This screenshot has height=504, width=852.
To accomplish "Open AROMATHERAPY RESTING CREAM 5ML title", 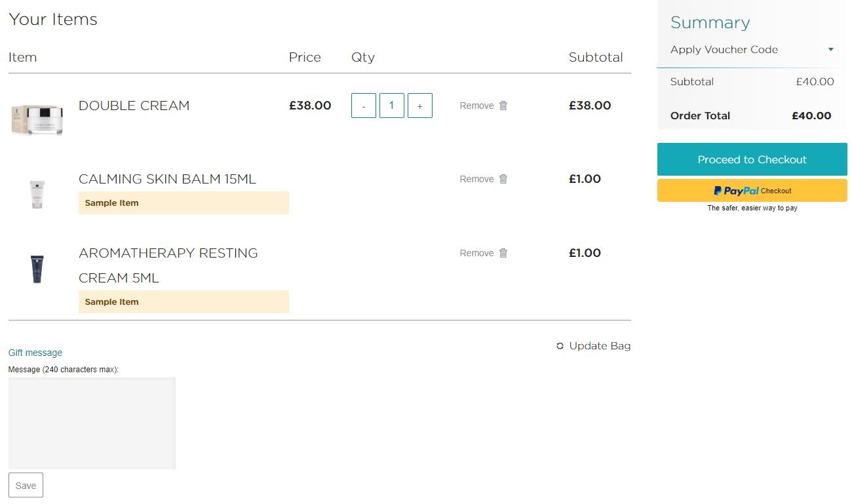I will click(168, 265).
